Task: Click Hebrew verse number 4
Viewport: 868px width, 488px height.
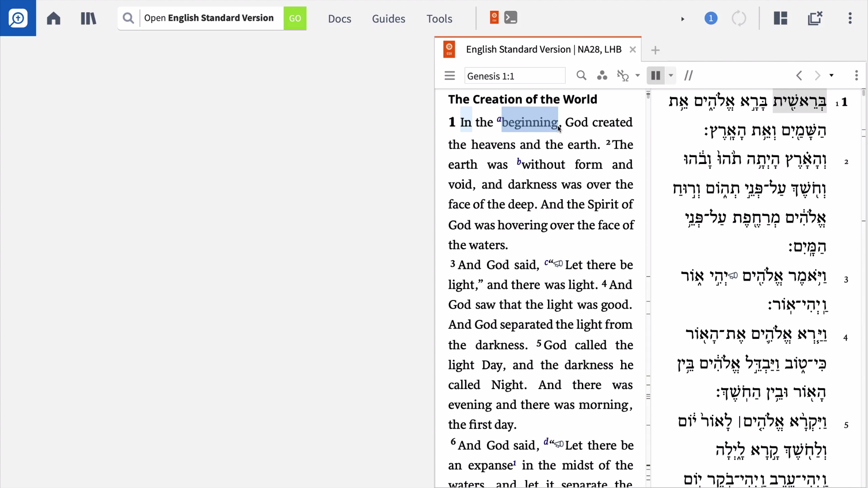Action: [845, 338]
